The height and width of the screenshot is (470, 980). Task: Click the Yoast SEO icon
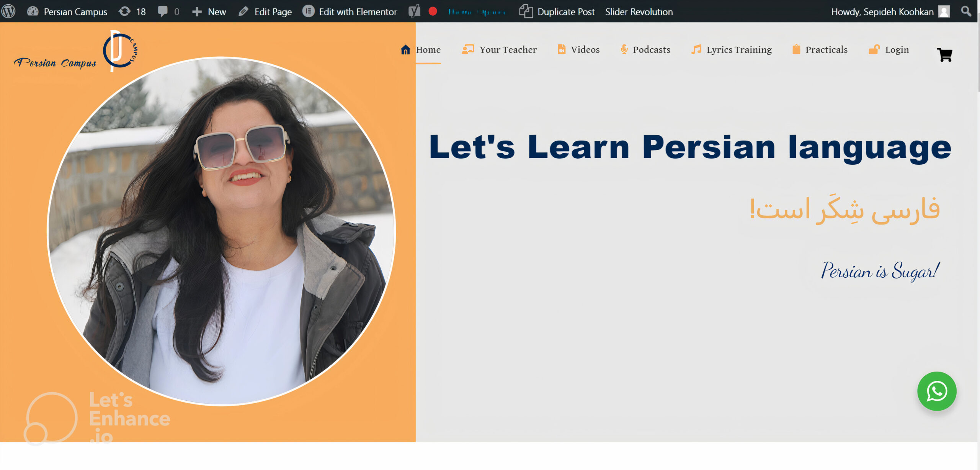414,11
